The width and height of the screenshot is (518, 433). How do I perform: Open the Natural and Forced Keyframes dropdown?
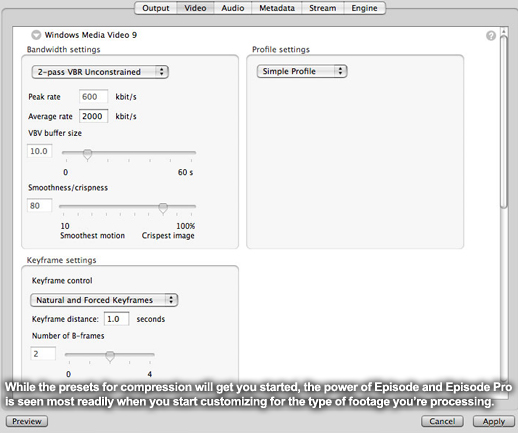104,300
